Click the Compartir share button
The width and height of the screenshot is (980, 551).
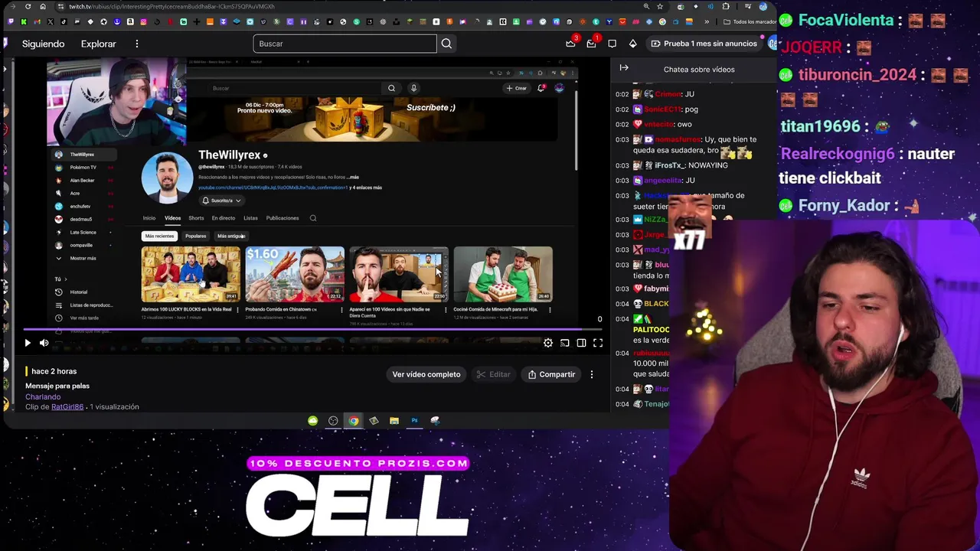(x=551, y=374)
